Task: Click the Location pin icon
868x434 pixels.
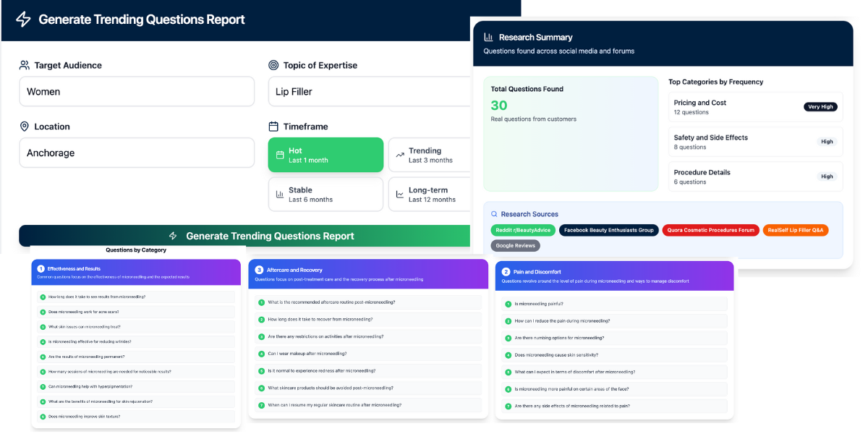Action: click(x=25, y=127)
